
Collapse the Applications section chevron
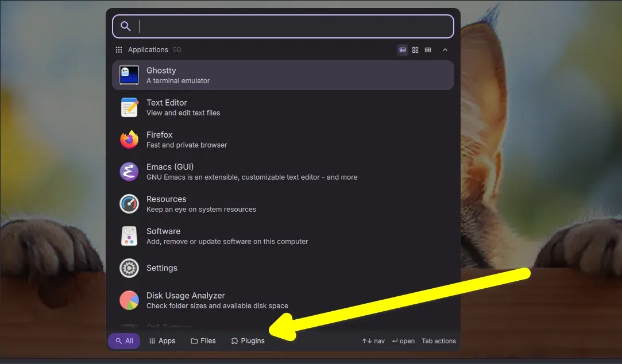pyautogui.click(x=445, y=50)
